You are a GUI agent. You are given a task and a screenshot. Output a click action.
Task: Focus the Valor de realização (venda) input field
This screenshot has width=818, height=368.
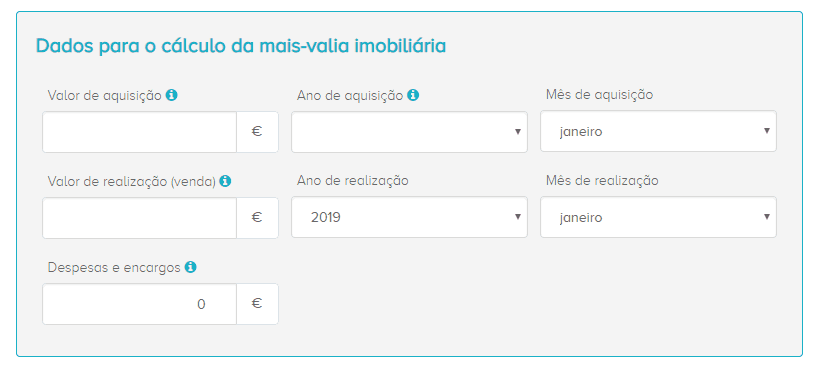click(x=139, y=218)
